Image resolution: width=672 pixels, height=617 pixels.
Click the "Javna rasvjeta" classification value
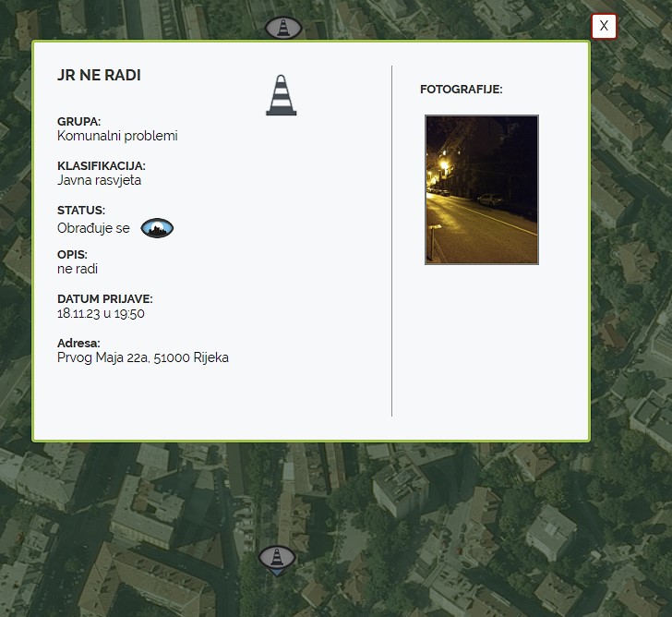pyautogui.click(x=99, y=180)
